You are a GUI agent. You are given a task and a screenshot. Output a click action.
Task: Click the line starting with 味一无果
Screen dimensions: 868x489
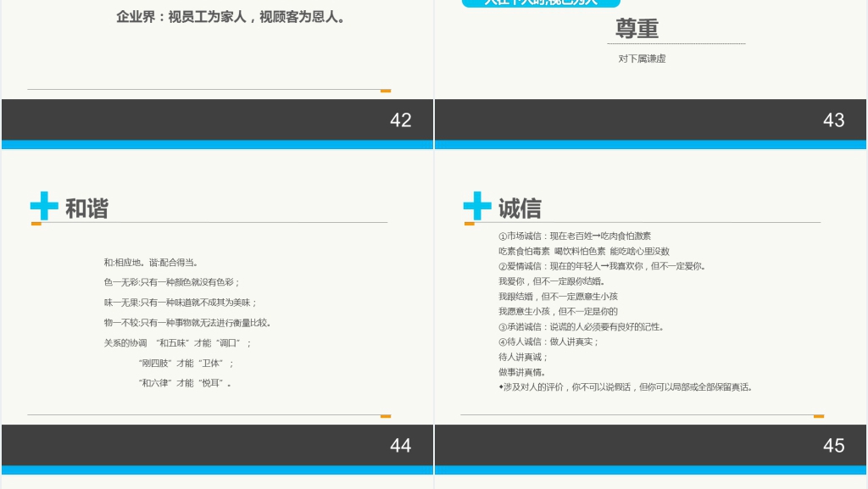pyautogui.click(x=181, y=303)
